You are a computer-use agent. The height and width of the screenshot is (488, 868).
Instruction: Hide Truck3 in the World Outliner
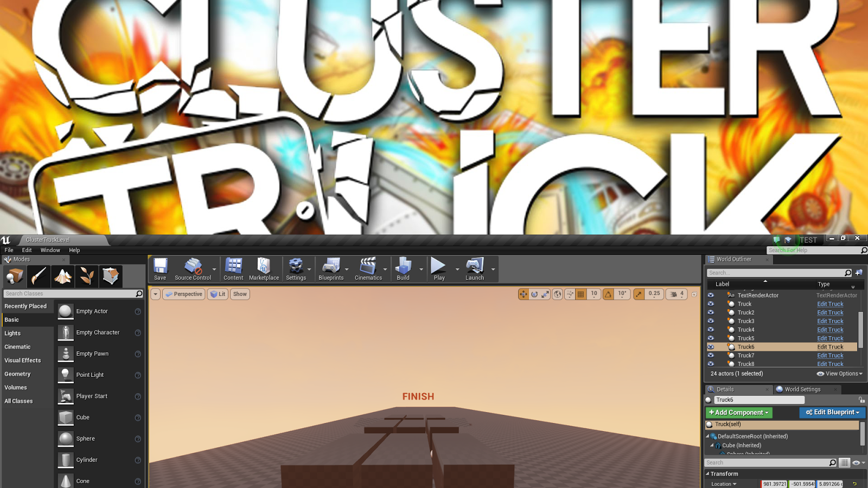[x=711, y=321]
